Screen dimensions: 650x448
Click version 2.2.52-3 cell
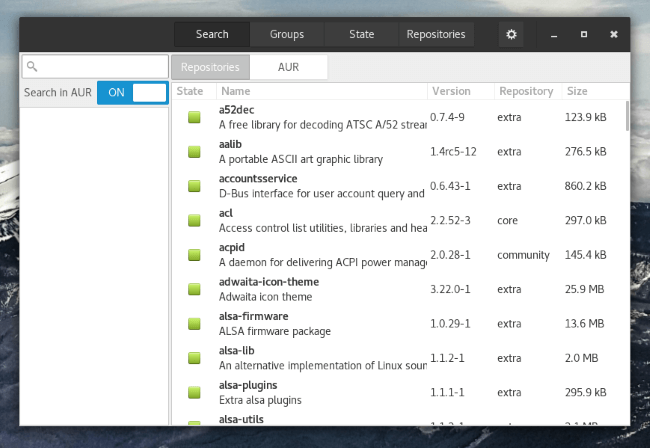450,220
